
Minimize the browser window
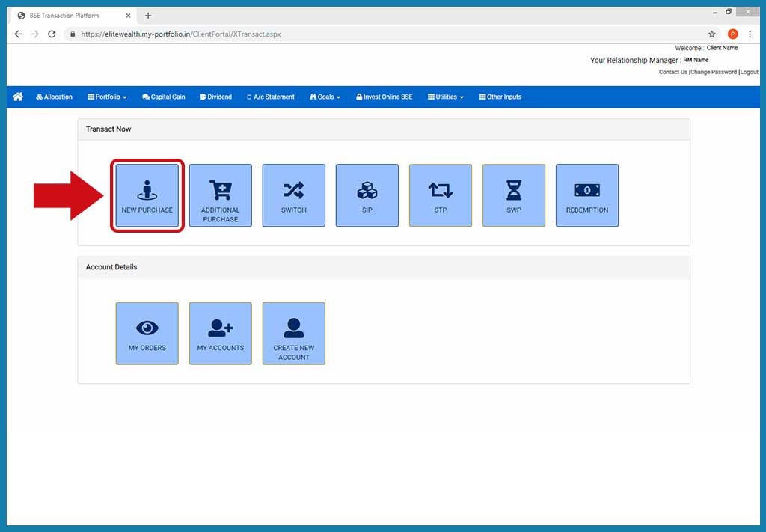(715, 12)
